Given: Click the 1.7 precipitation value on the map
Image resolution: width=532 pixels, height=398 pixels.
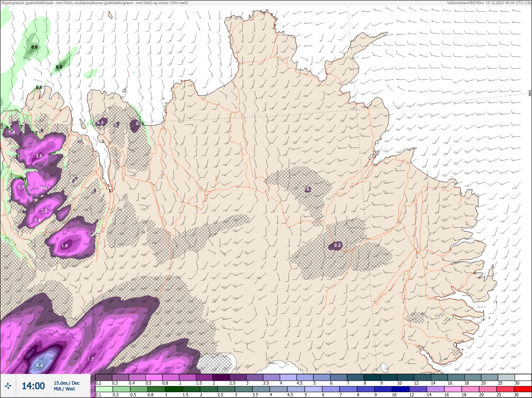Looking at the screenshot, I should 91,359.
